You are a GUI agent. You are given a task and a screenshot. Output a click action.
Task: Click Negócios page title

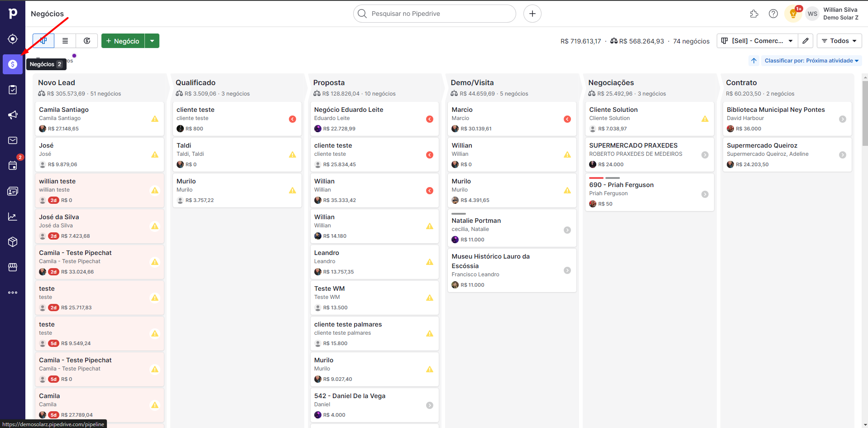click(47, 14)
